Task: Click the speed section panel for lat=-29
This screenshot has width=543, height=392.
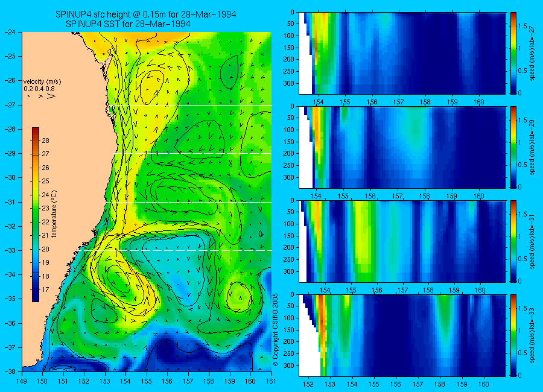Action: click(402, 147)
